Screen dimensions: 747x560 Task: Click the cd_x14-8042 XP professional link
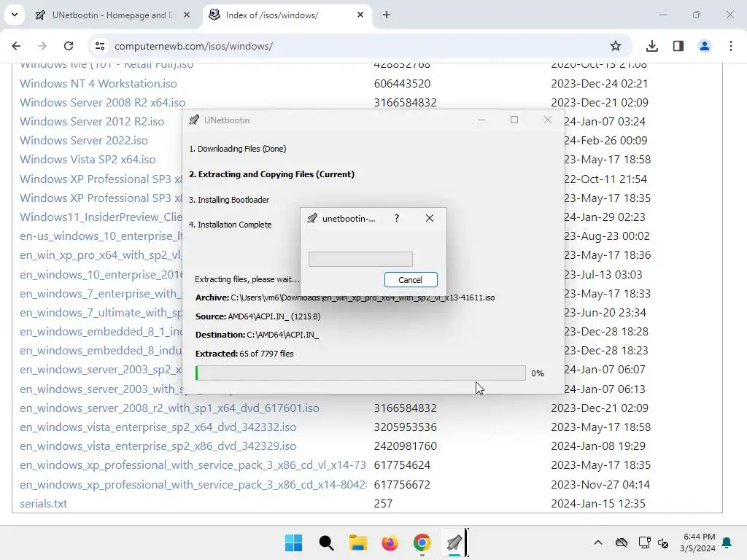tap(193, 484)
